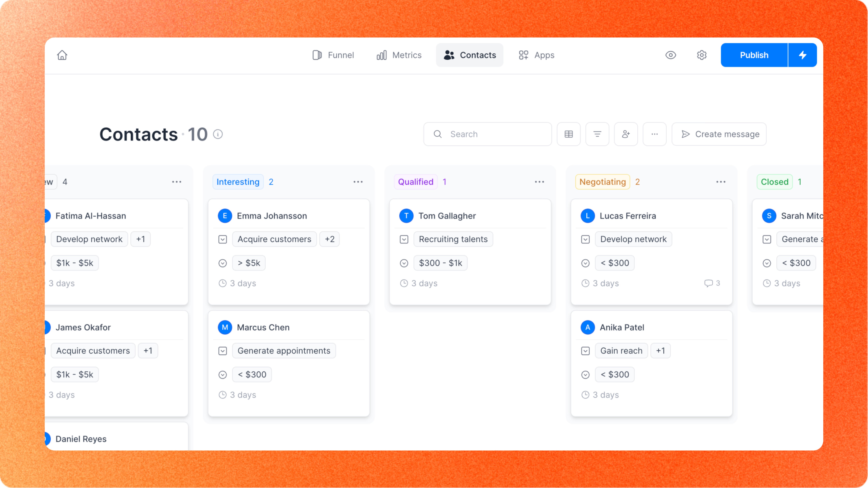This screenshot has height=488, width=868.
Task: Focus the Search contacts field
Action: click(x=488, y=134)
